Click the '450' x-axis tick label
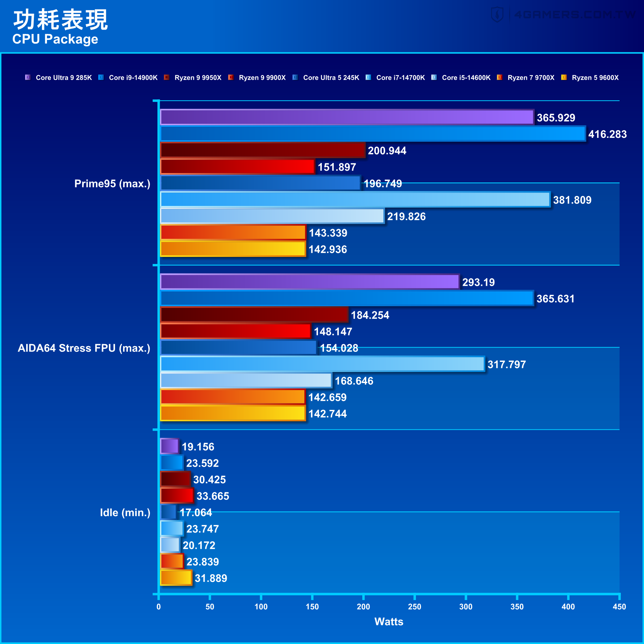The width and height of the screenshot is (644, 644). (x=619, y=606)
